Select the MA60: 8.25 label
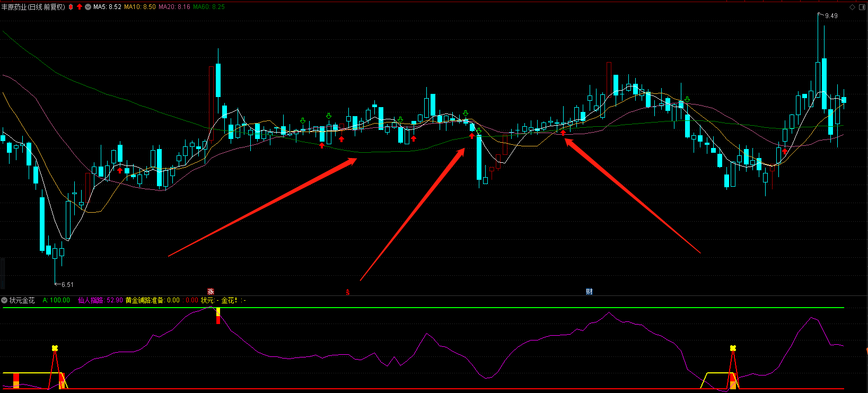The width and height of the screenshot is (868, 393). pos(209,7)
